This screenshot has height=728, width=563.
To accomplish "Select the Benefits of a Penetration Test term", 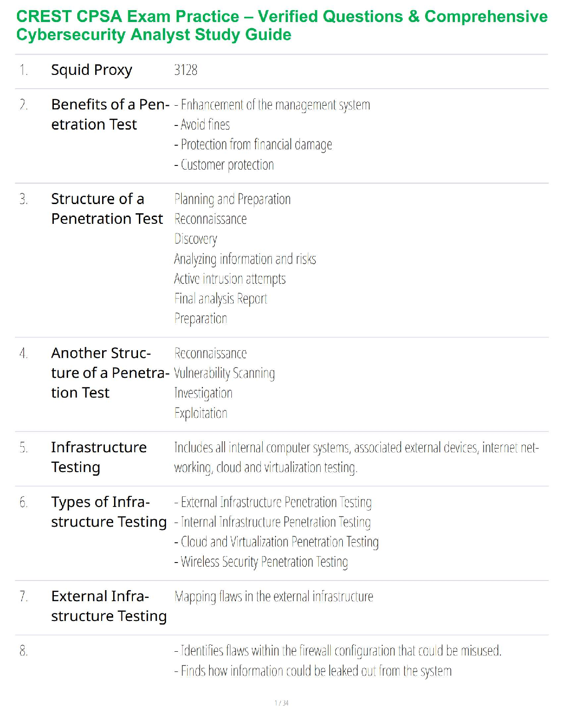I will [x=110, y=114].
